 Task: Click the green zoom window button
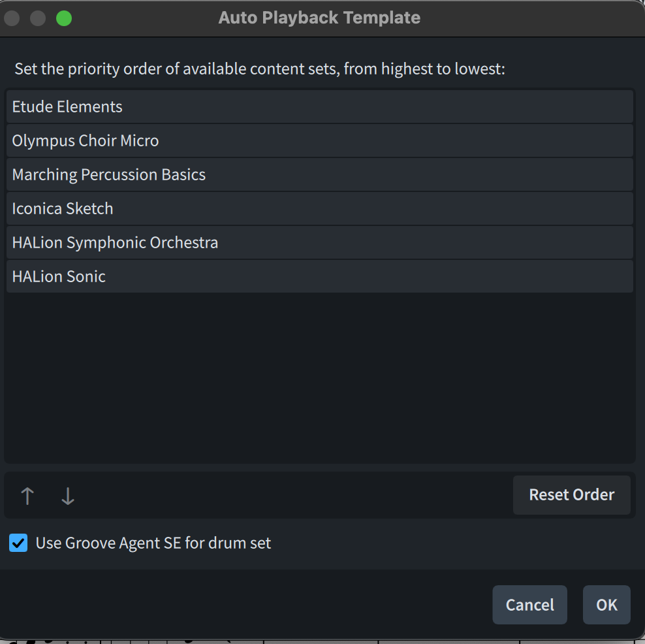64,18
